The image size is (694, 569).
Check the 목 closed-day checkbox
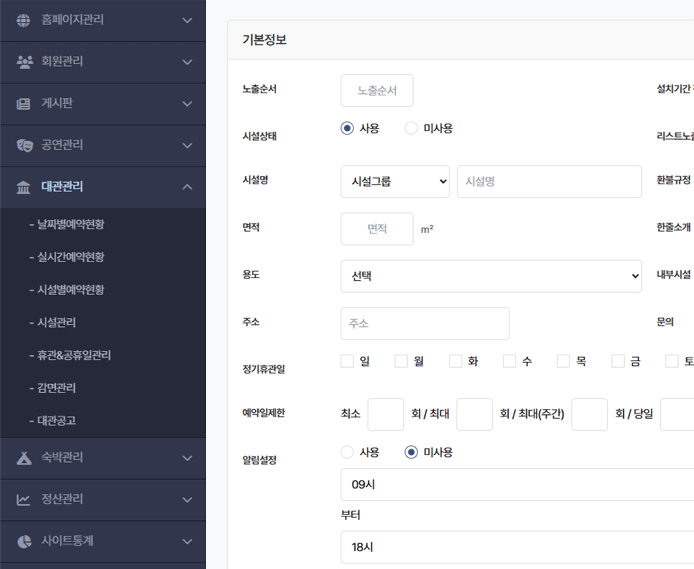(x=563, y=361)
